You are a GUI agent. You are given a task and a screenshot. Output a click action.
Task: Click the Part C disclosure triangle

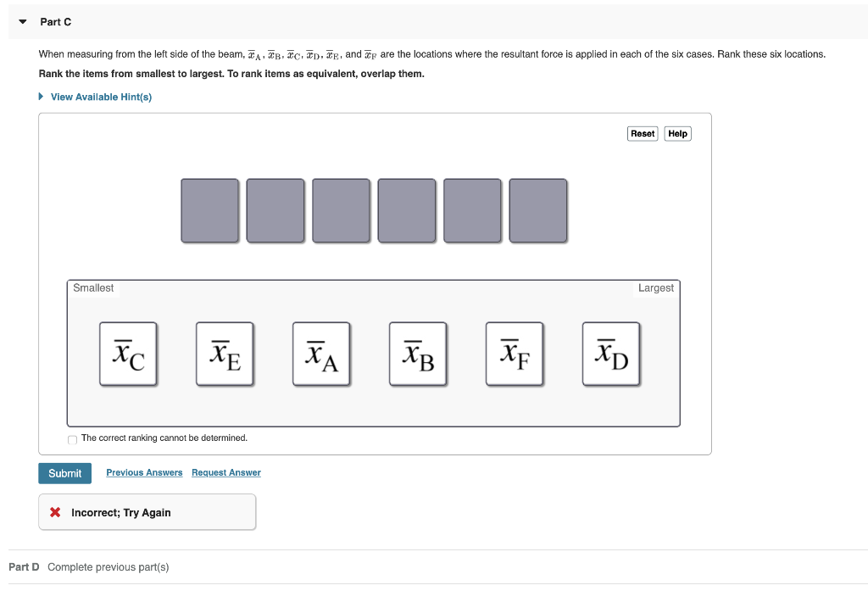(x=21, y=21)
